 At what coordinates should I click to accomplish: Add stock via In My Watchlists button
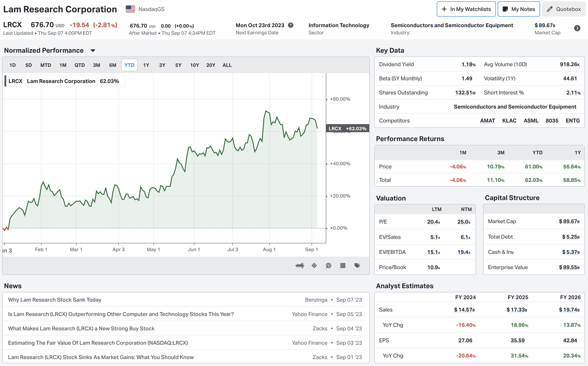pos(466,9)
